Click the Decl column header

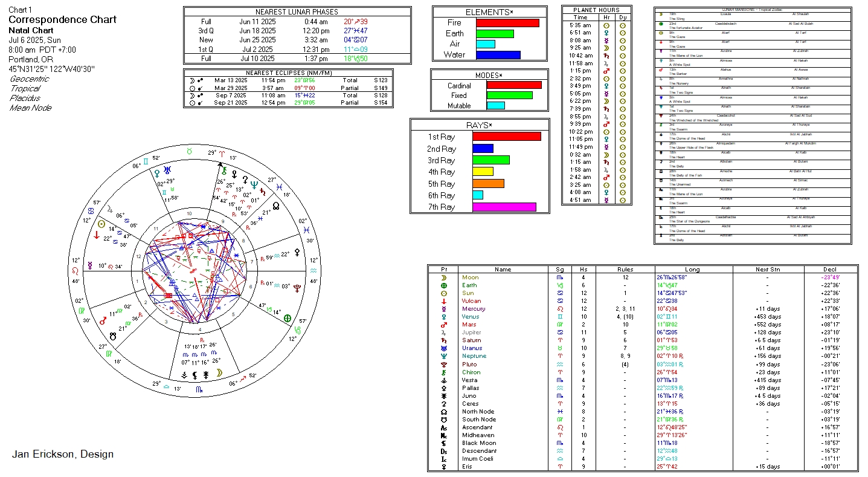coord(830,270)
